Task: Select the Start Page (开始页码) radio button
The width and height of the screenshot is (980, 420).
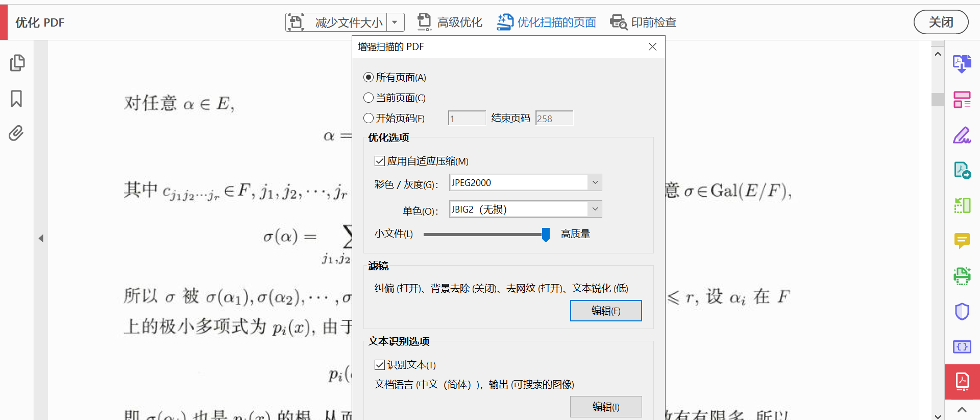Action: pyautogui.click(x=368, y=118)
